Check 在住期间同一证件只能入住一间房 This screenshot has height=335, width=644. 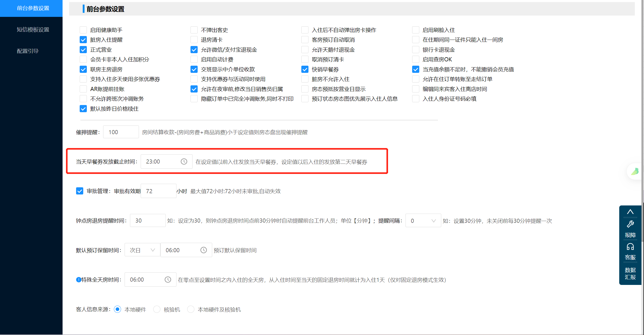tap(416, 40)
